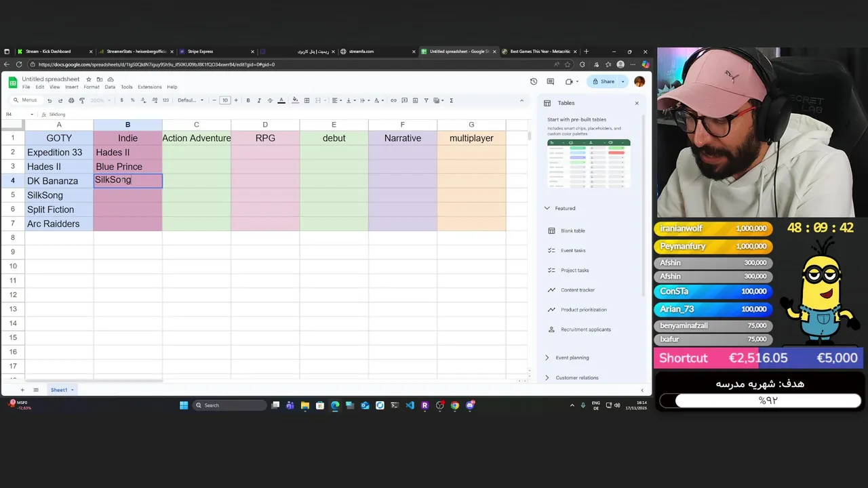Open the all sheets list icon
Viewport: 868px width, 488px height.
(36, 390)
